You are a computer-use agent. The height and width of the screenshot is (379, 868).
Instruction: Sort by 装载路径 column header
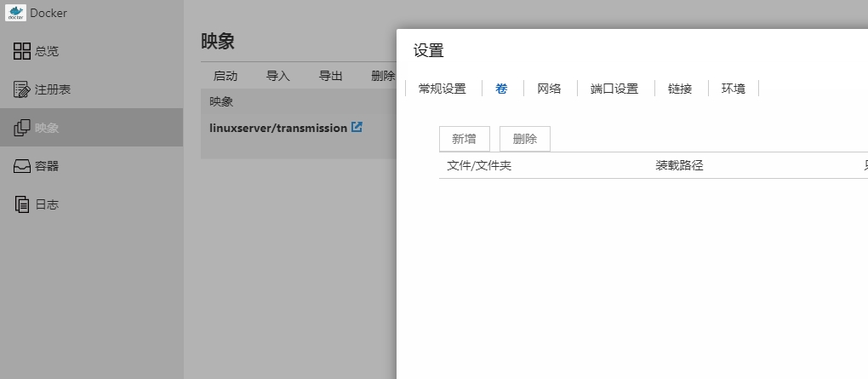coord(679,165)
